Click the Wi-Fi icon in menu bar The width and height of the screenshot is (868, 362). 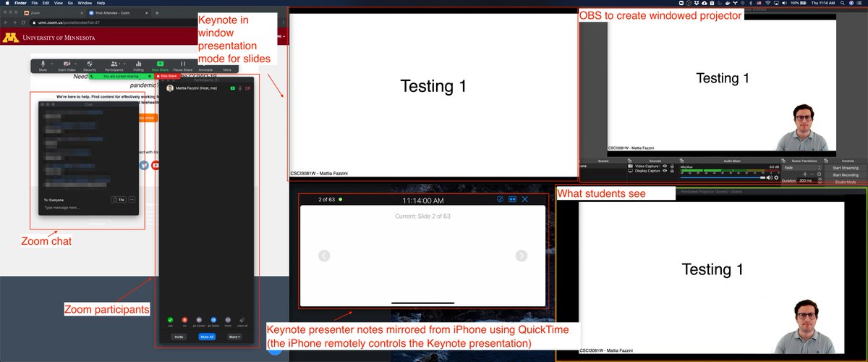(x=768, y=3)
